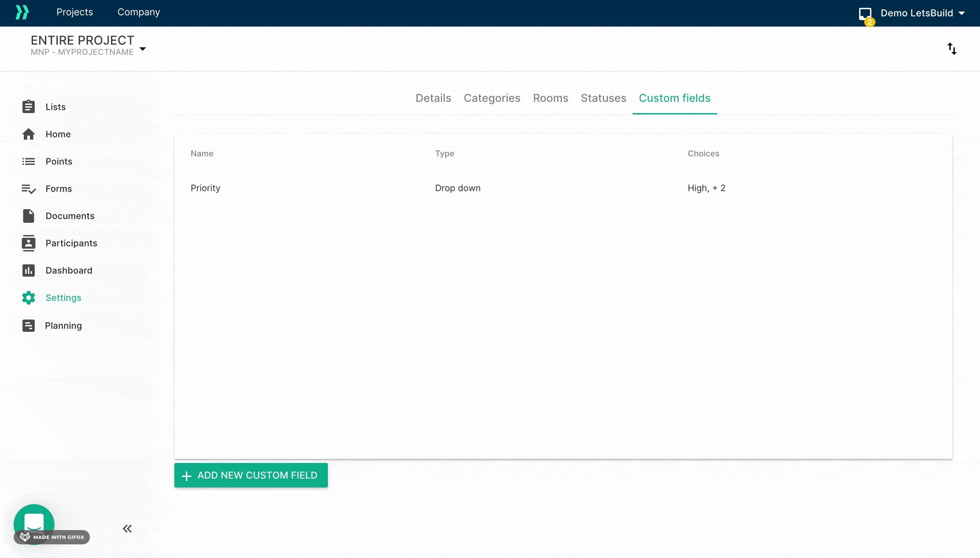Click Add New Custom Field button
980x558 pixels.
click(251, 475)
